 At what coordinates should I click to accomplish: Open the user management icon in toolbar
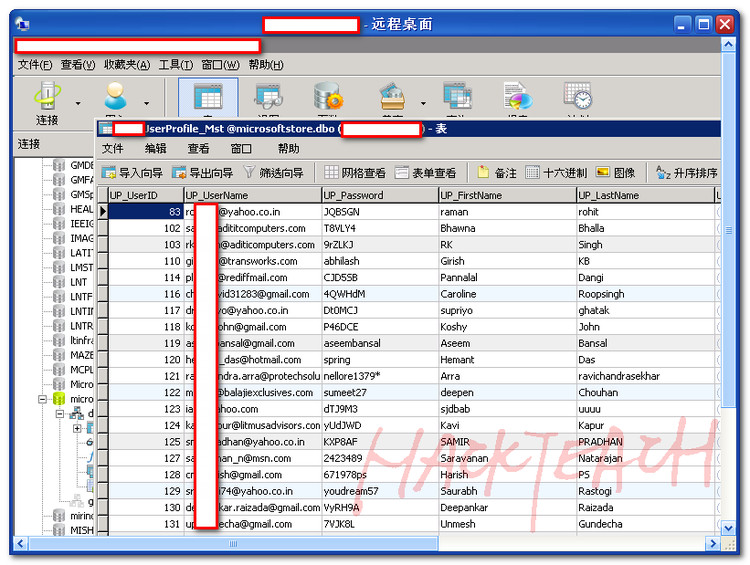click(x=115, y=98)
